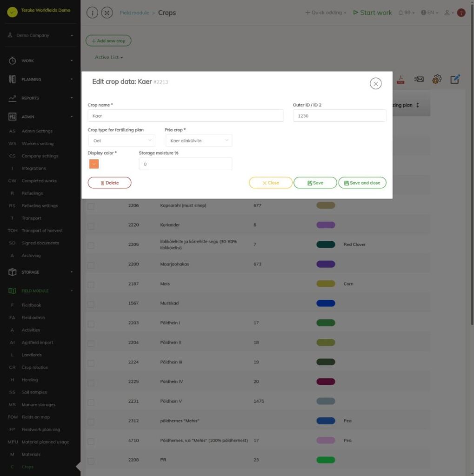Open the orange Display color swatch
Viewport: 474px width, 476px height.
click(x=94, y=164)
